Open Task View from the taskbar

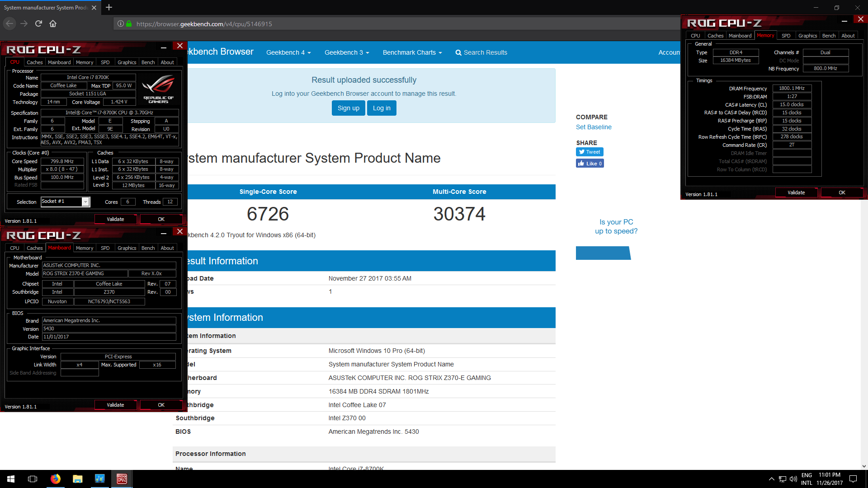click(33, 479)
